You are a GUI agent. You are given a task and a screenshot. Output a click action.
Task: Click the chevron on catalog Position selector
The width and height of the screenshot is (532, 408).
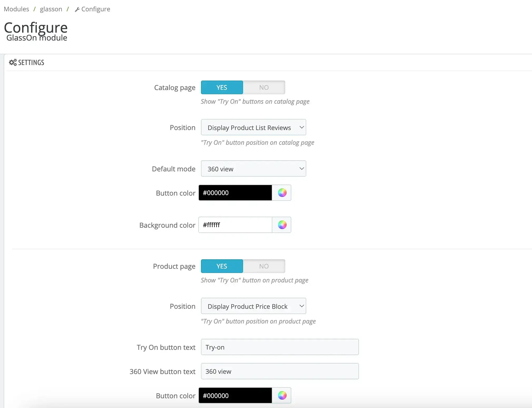(301, 127)
